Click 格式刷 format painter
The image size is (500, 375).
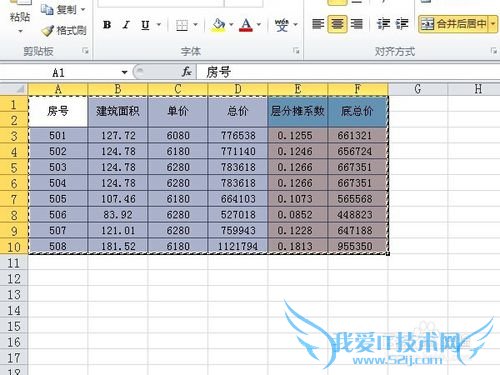point(64,31)
